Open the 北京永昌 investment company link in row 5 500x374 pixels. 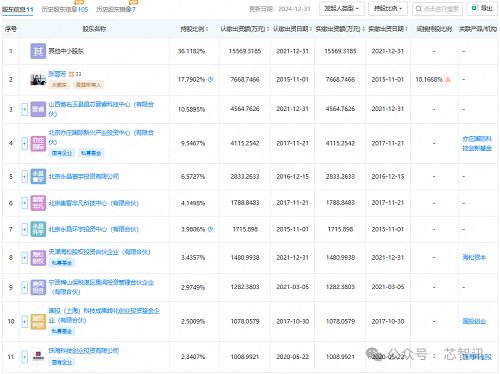84,176
